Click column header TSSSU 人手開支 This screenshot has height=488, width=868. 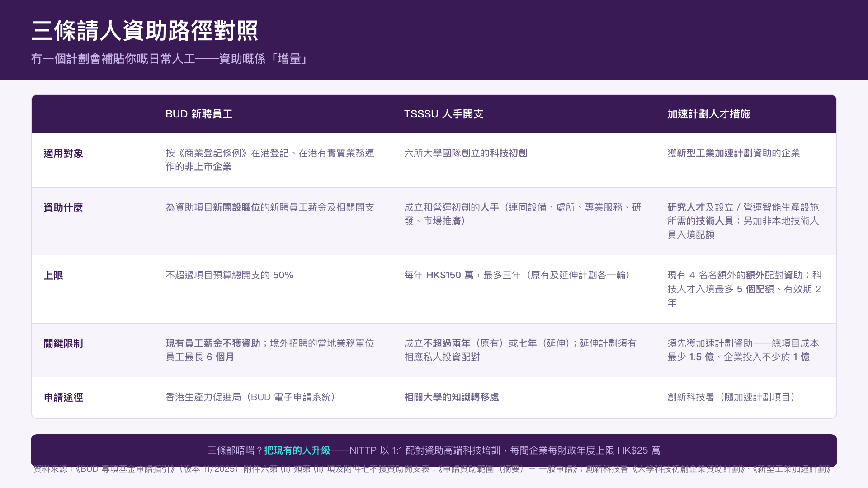click(443, 114)
